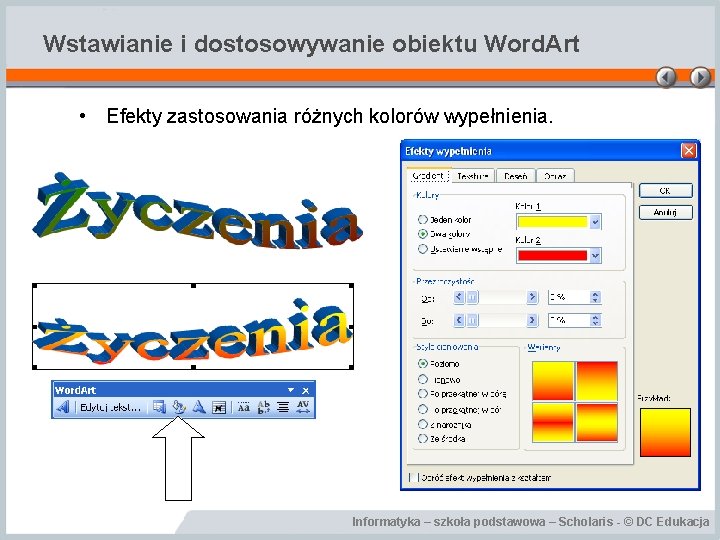The image size is (720, 540).
Task: Go to the next slide with forward arrow
Action: point(700,77)
